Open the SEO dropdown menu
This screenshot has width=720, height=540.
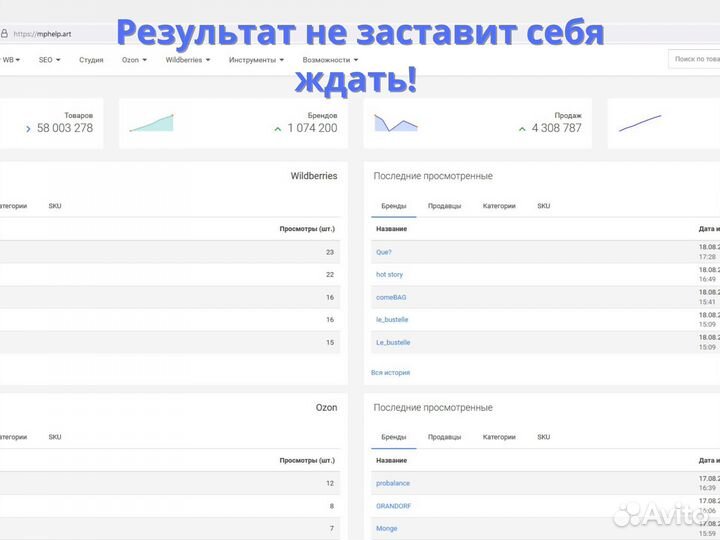[x=50, y=60]
